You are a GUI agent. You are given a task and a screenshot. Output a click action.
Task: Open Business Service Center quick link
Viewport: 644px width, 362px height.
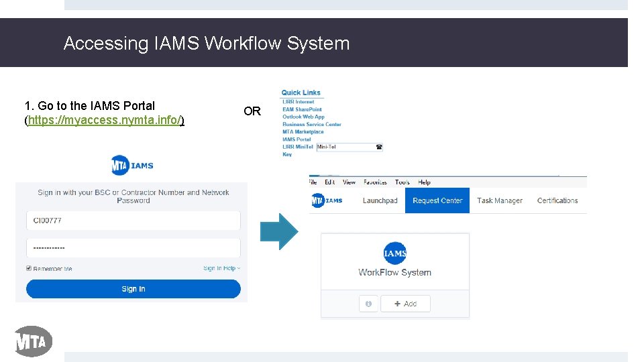pos(312,125)
